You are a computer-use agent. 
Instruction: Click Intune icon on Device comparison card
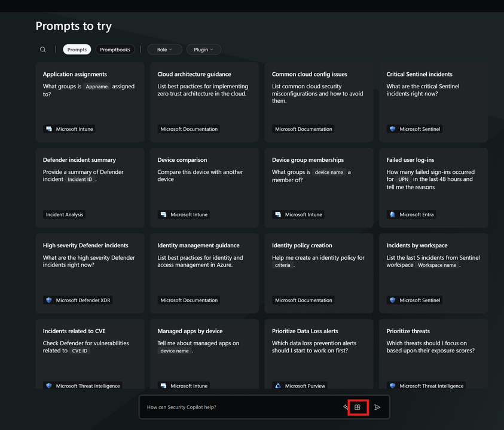[x=164, y=214]
